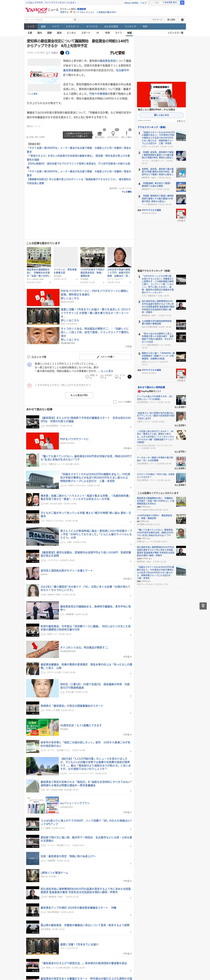The image size is (210, 980).
Task: Open 【SDGs実践中】 related article link
Action: click(78, 165)
